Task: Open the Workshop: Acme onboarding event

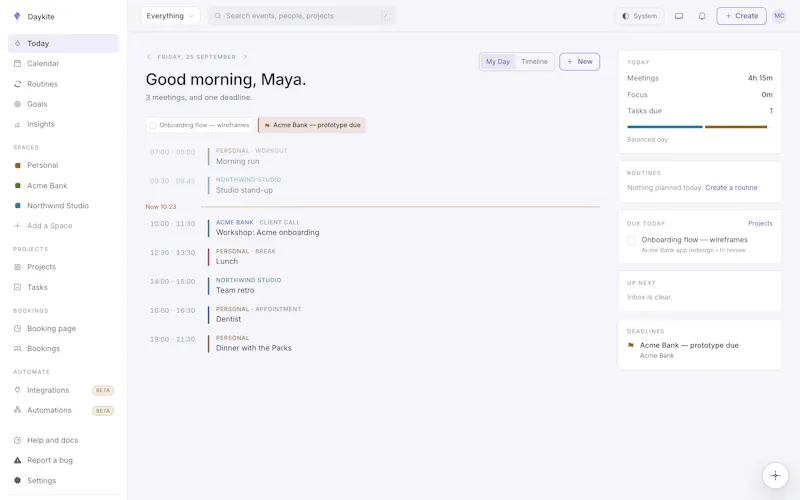Action: (373, 228)
